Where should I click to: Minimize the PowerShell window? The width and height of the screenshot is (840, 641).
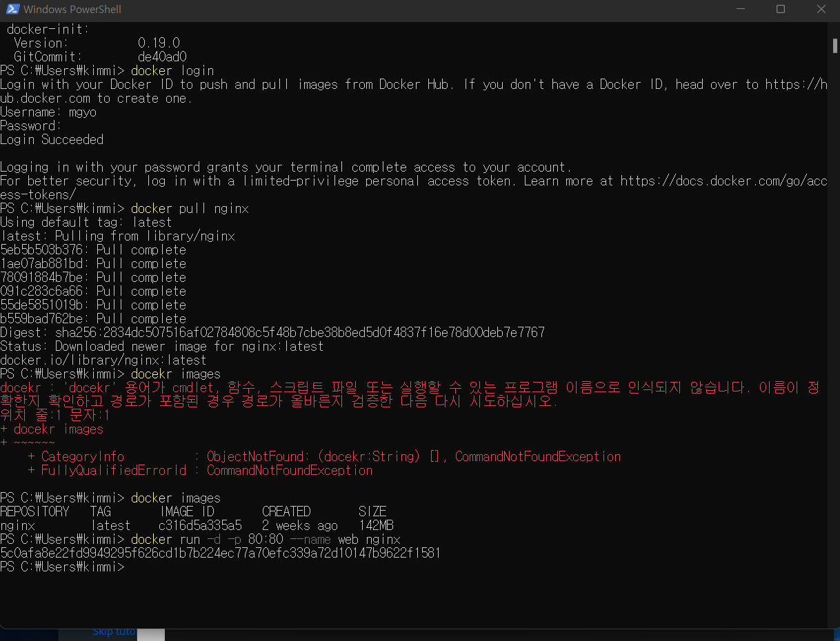click(x=739, y=10)
